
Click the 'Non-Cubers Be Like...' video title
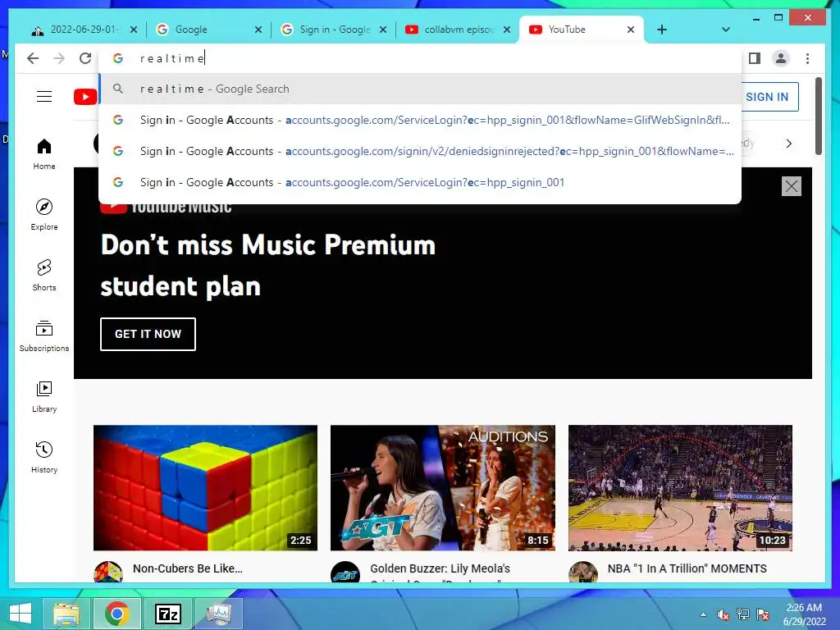coord(188,568)
